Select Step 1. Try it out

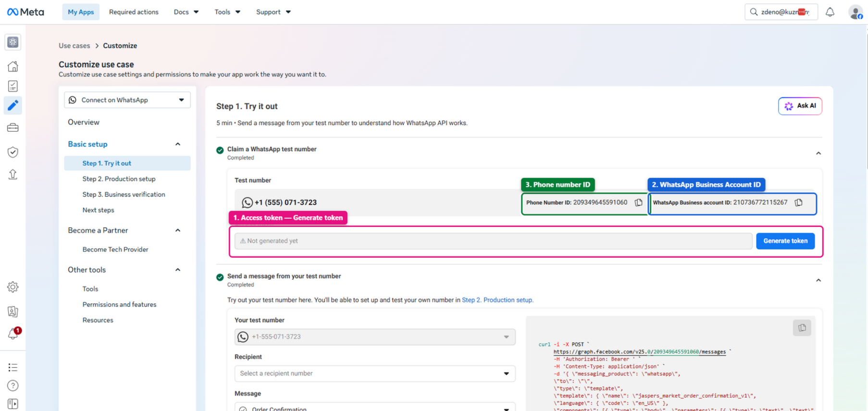point(127,163)
